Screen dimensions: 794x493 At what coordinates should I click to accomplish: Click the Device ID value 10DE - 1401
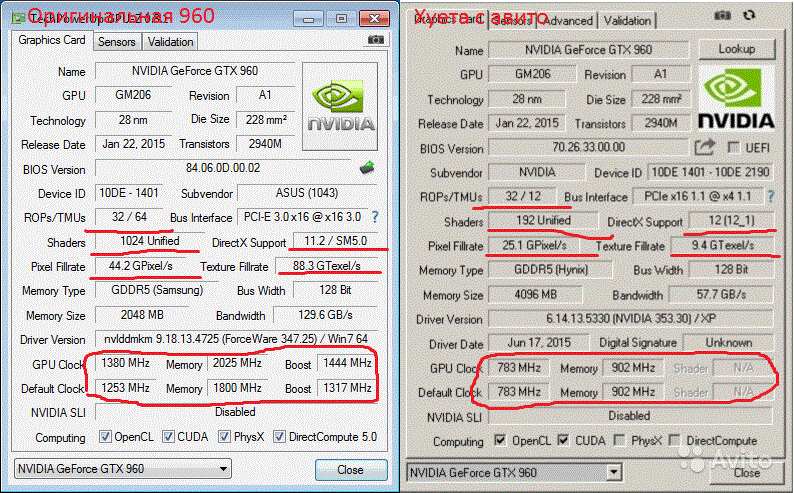(x=129, y=193)
